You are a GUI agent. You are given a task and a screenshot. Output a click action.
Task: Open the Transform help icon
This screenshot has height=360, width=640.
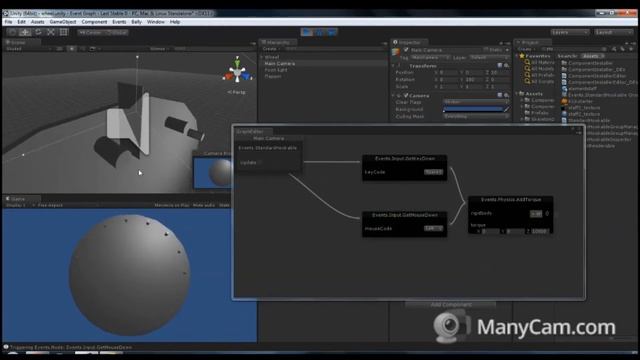click(x=500, y=65)
